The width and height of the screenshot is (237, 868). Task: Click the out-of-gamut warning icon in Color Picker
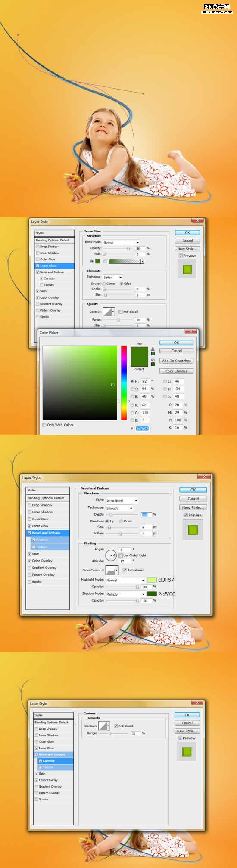point(153,349)
